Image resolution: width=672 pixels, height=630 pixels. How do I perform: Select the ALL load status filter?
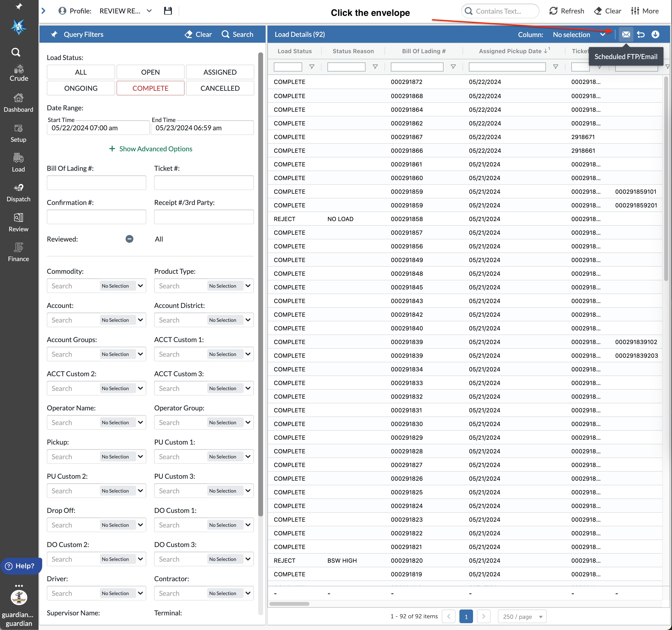[81, 72]
